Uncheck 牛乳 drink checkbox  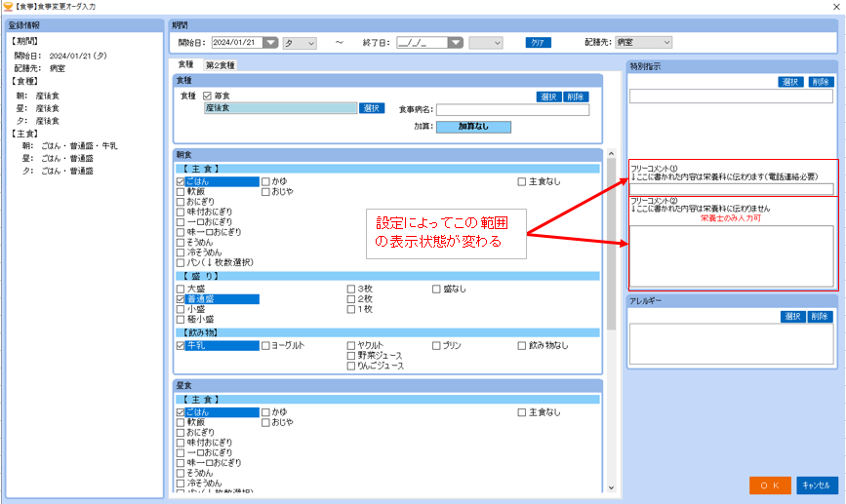click(181, 345)
